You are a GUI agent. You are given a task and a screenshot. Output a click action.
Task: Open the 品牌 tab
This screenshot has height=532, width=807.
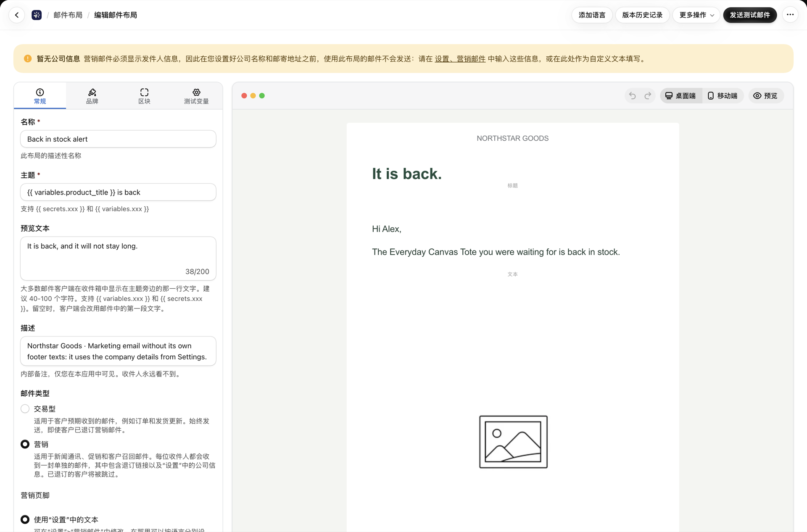click(x=92, y=96)
